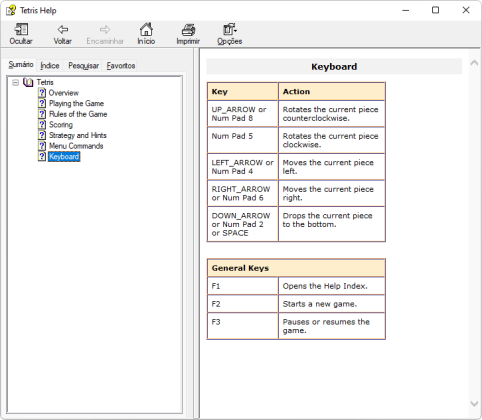
Task: Click the question-mark icon beside Scoring
Action: (x=42, y=125)
